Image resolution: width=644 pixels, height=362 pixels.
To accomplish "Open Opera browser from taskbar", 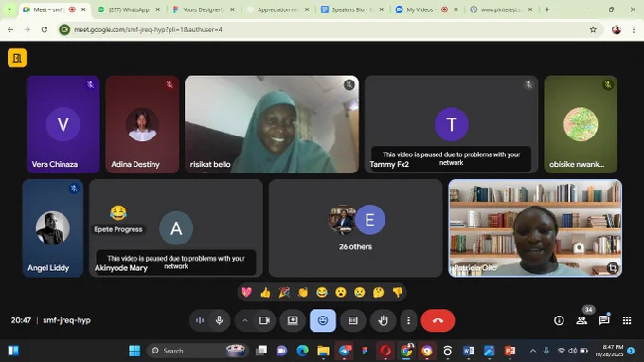I will [385, 351].
